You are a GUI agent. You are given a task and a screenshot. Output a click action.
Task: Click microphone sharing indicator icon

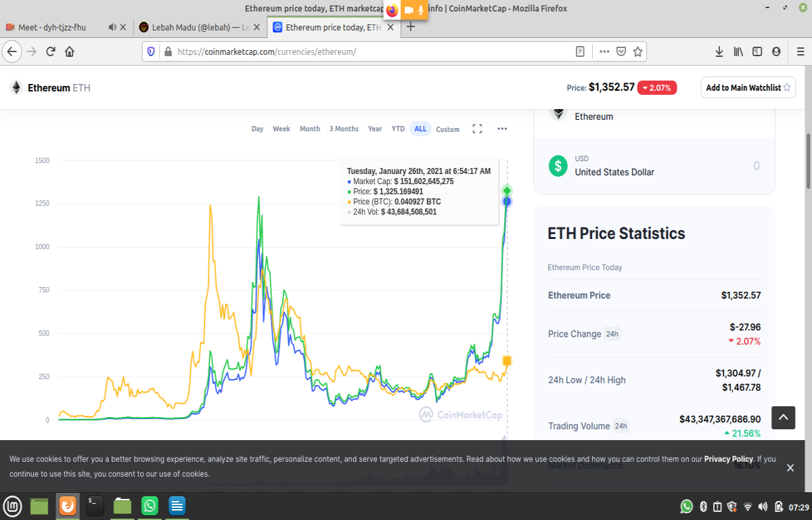pos(421,10)
